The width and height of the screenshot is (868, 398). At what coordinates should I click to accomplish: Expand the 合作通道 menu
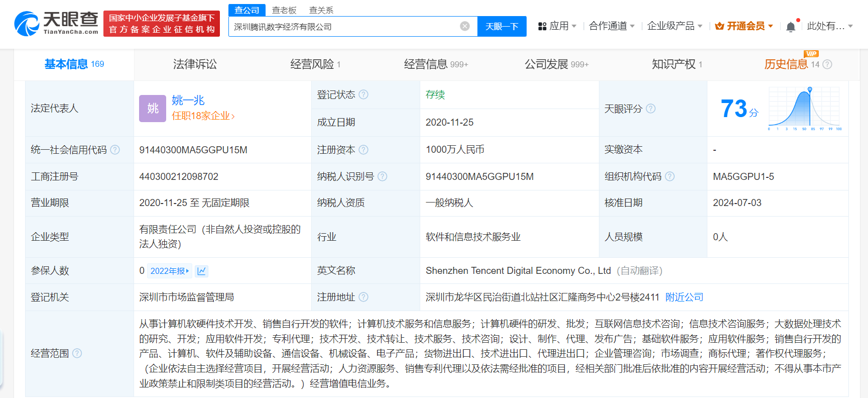[x=612, y=26]
